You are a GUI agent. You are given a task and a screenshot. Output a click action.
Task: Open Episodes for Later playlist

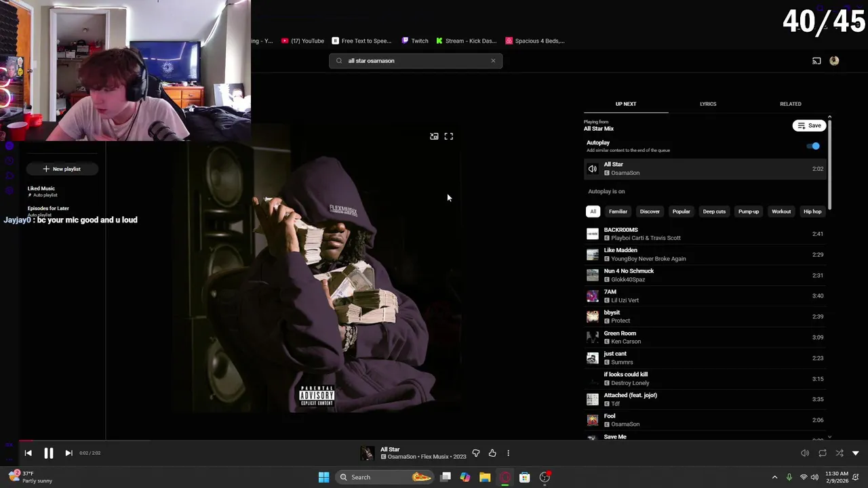(48, 211)
